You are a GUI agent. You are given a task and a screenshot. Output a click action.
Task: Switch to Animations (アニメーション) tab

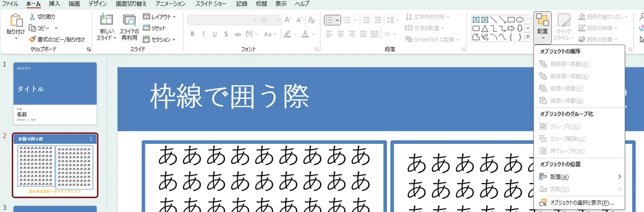[171, 4]
